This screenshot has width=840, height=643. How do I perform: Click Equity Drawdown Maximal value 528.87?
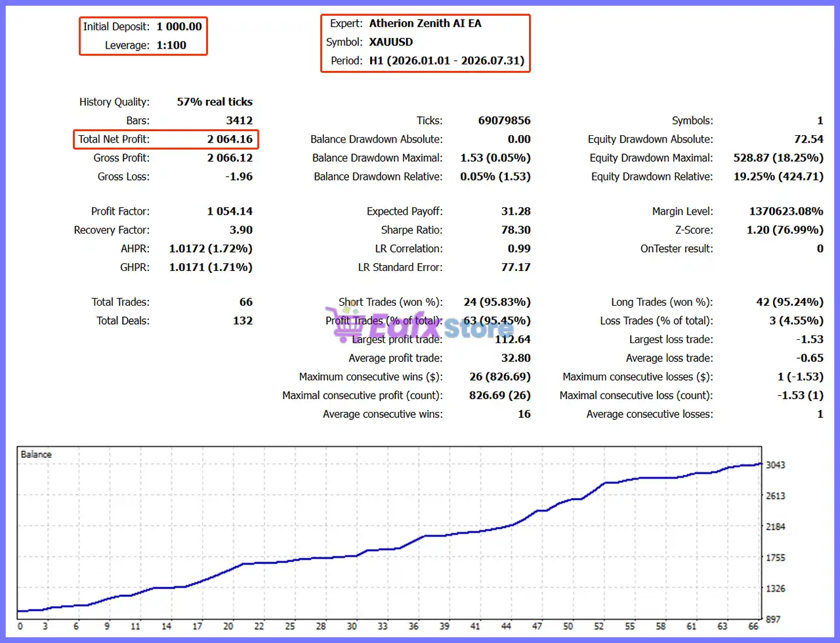778,158
